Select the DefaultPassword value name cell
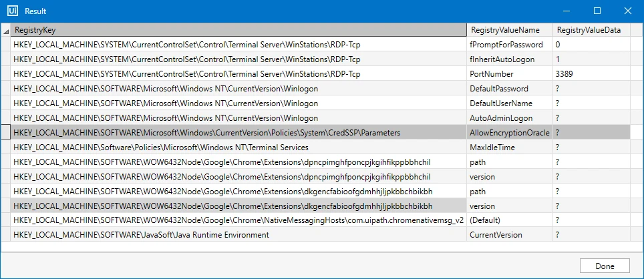 [510, 89]
